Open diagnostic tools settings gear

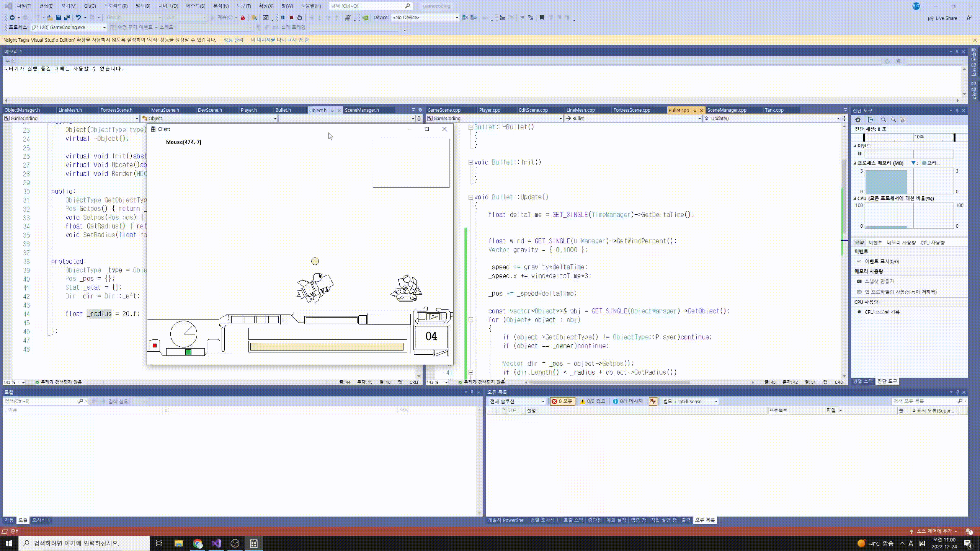tap(858, 120)
